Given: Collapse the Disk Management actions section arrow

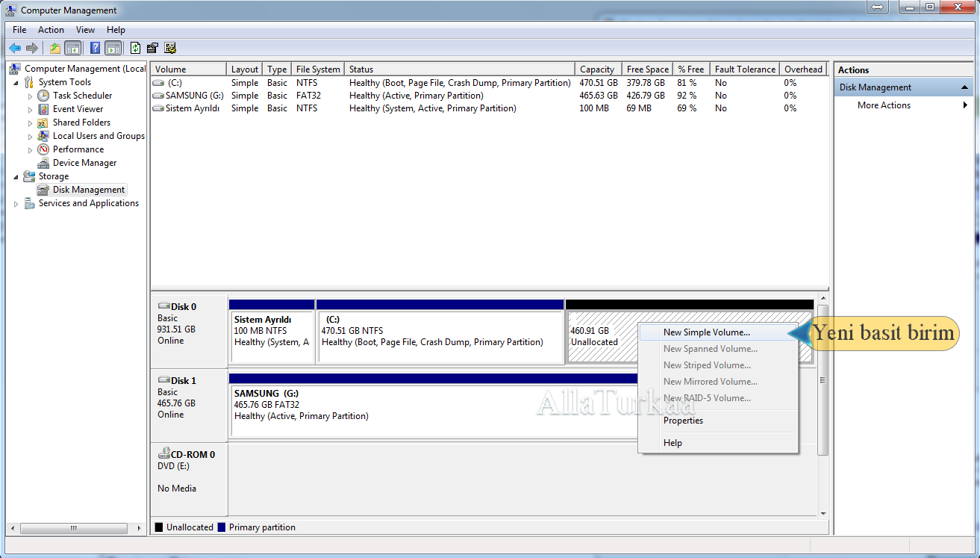Looking at the screenshot, I should tap(964, 87).
